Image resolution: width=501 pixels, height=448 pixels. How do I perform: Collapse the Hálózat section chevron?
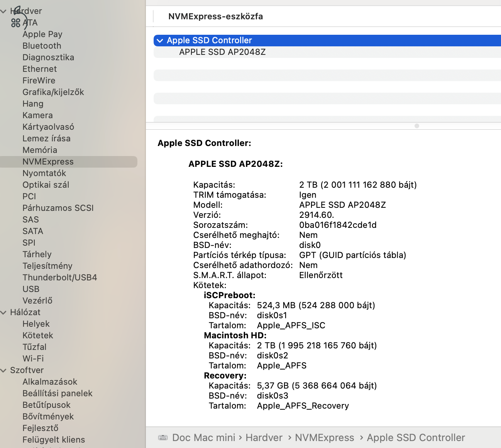pyautogui.click(x=3, y=312)
